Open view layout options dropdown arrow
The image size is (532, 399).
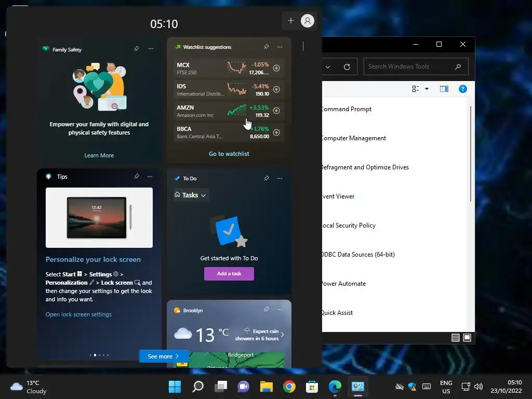click(x=427, y=89)
